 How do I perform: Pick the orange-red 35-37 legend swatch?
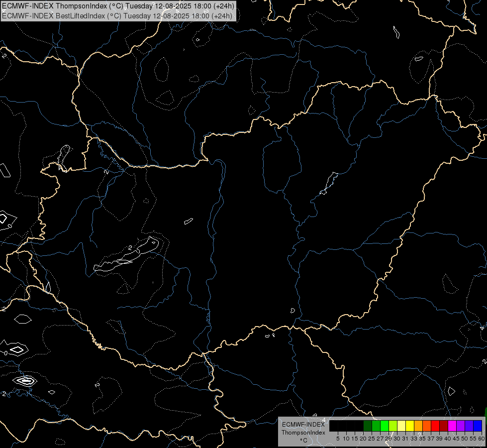pyautogui.click(x=427, y=426)
